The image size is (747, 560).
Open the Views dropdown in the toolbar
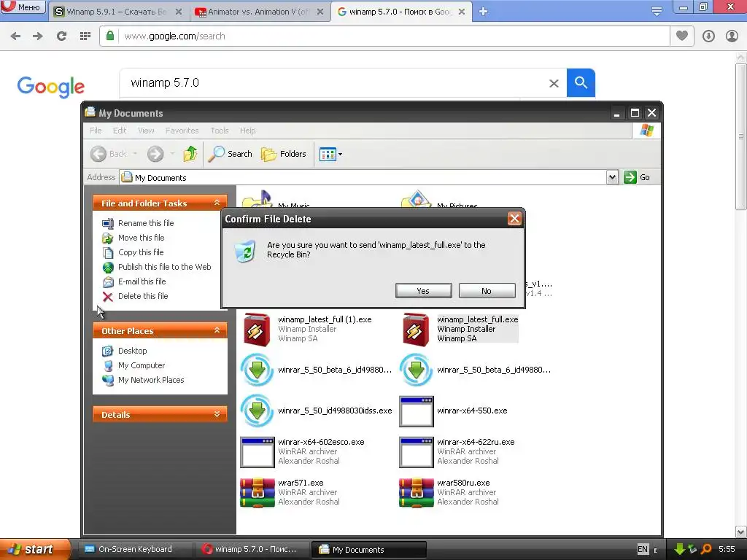click(x=330, y=155)
